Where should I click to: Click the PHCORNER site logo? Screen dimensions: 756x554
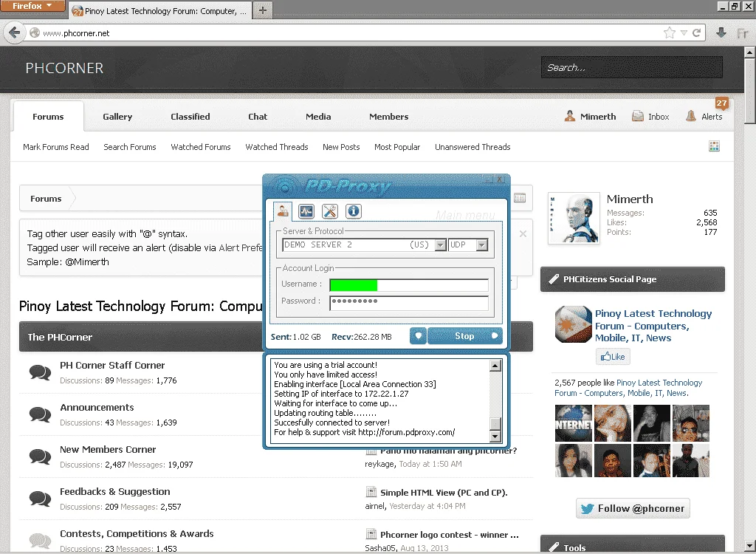pyautogui.click(x=65, y=67)
